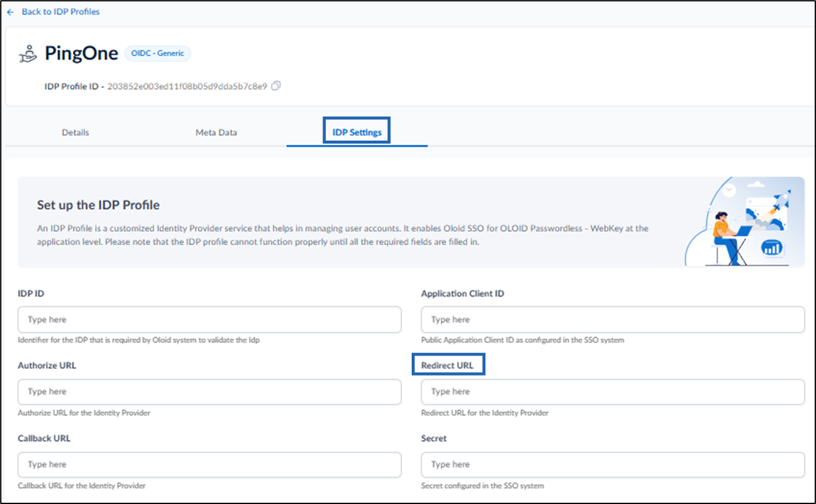The width and height of the screenshot is (816, 504).
Task: Select the IDP Settings tab
Action: [357, 132]
